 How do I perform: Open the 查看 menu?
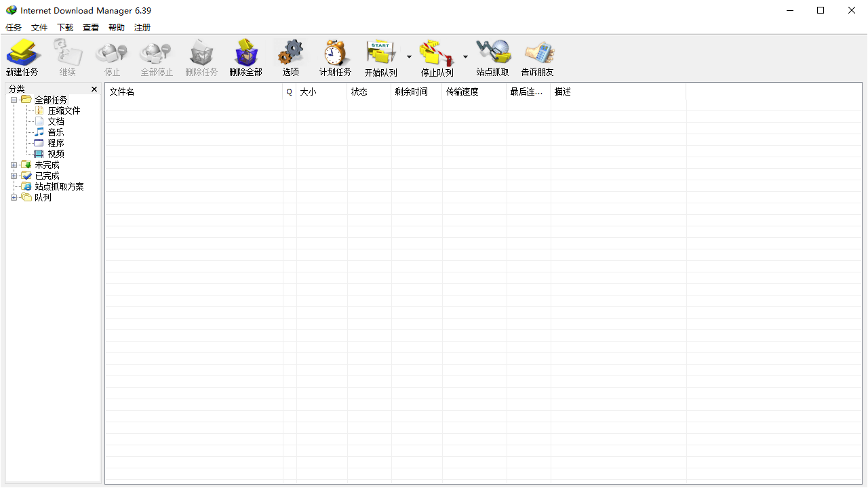91,28
